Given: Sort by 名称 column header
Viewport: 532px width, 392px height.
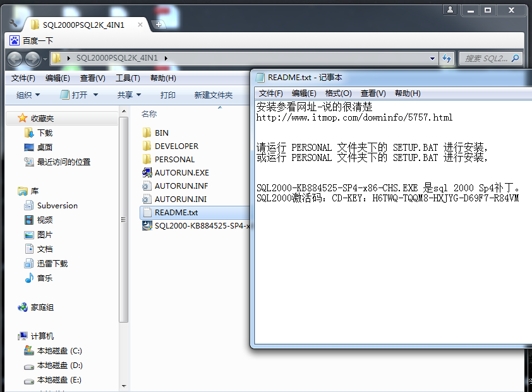Looking at the screenshot, I should (149, 114).
